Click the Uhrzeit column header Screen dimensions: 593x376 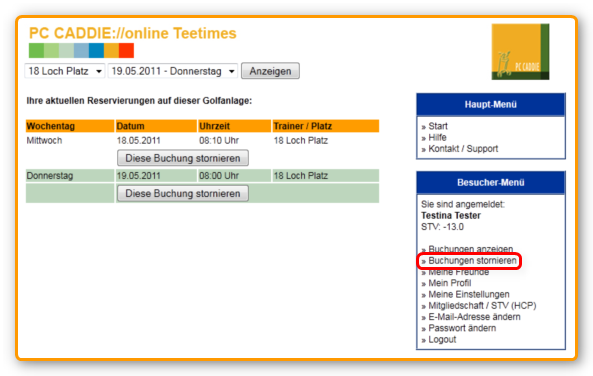tap(234, 126)
